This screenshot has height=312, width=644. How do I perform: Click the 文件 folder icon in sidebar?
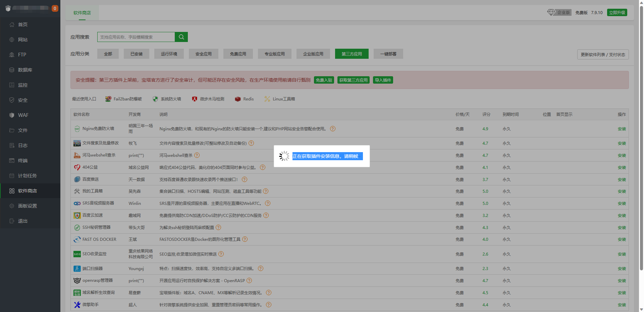[12, 130]
